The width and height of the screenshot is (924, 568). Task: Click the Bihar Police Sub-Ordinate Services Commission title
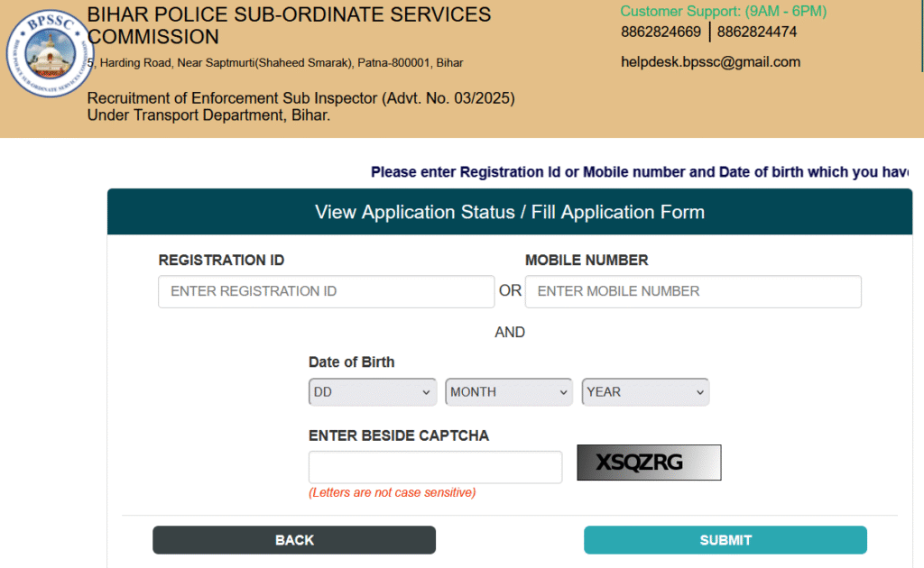point(289,25)
